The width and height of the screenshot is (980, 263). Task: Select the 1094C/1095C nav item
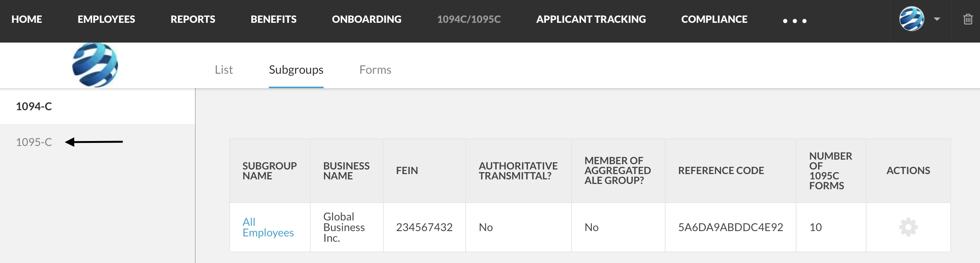pyautogui.click(x=469, y=19)
